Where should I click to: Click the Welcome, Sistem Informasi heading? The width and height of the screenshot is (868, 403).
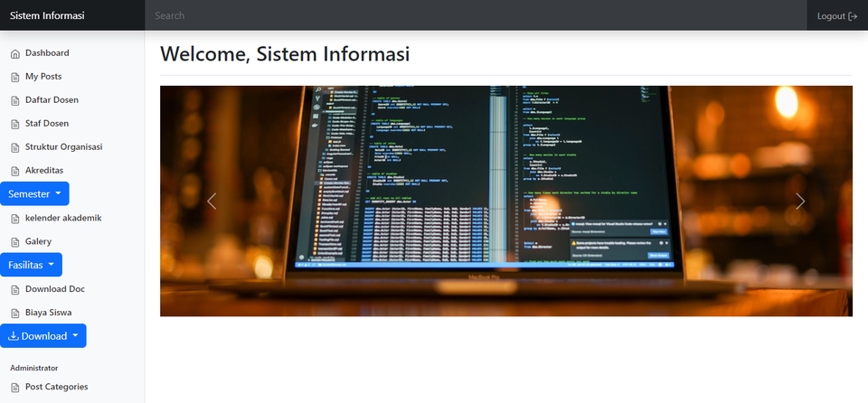(x=285, y=54)
